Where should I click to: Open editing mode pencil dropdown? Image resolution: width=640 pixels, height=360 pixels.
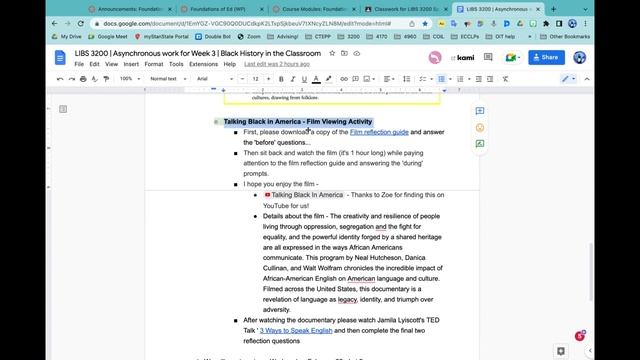click(568, 79)
